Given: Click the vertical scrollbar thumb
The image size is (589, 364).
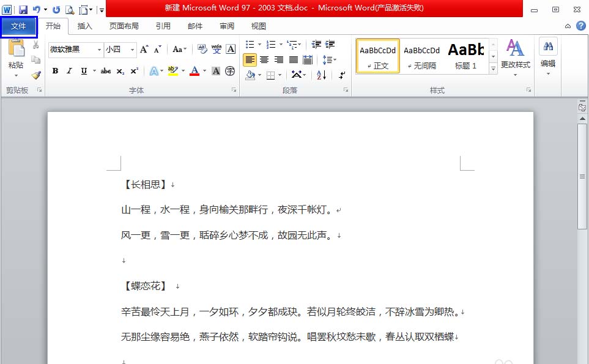Looking at the screenshot, I should [582, 176].
